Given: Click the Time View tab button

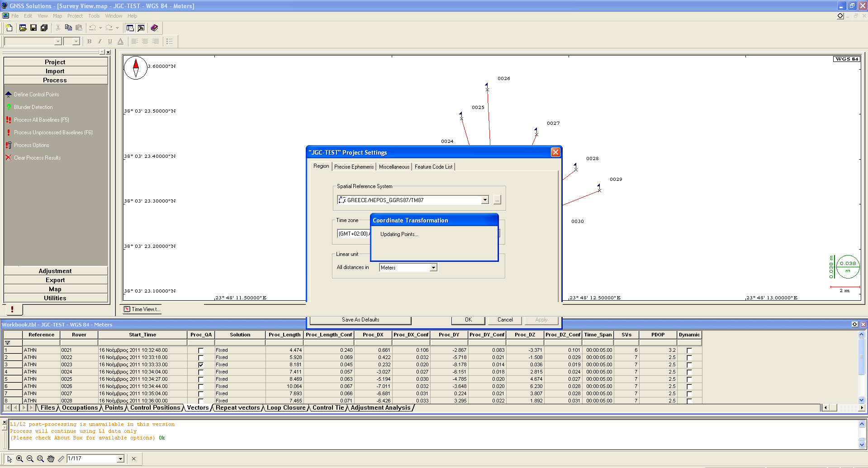Looking at the screenshot, I should 142,309.
